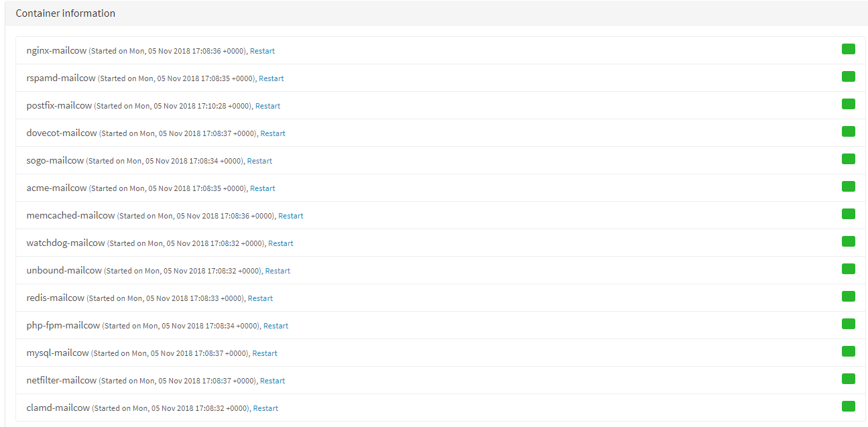Screen dimensions: 868x427
Task: Click postfix-mailcow start time 17:10:28
Action: (212, 106)
